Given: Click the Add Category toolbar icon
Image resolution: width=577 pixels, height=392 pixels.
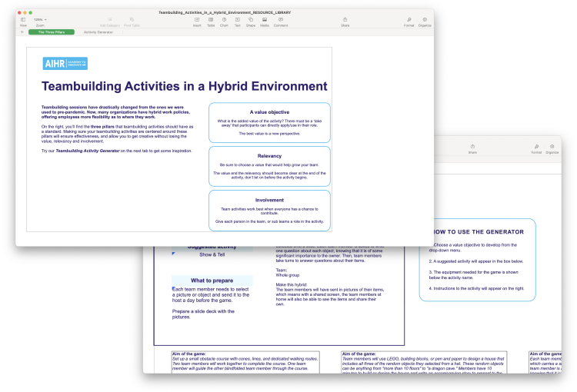Looking at the screenshot, I should click(x=110, y=19).
